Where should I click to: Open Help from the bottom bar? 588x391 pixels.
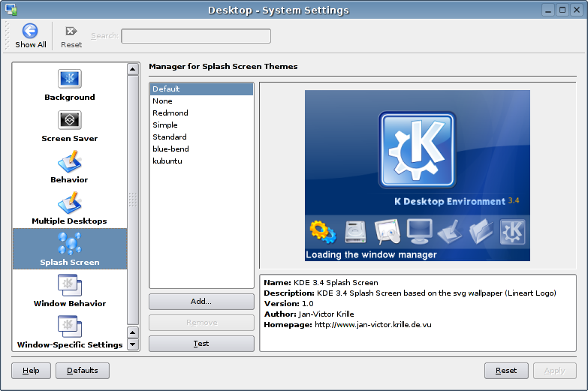(x=31, y=371)
